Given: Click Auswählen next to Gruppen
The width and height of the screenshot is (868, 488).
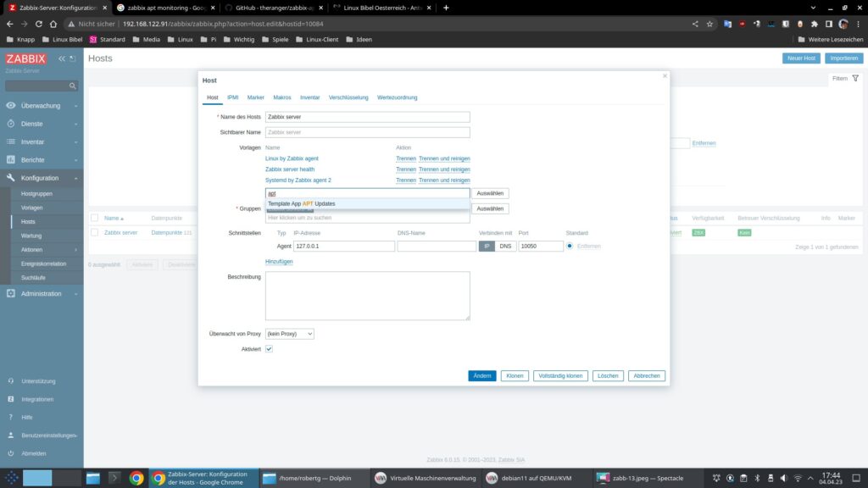Looking at the screenshot, I should pyautogui.click(x=490, y=209).
